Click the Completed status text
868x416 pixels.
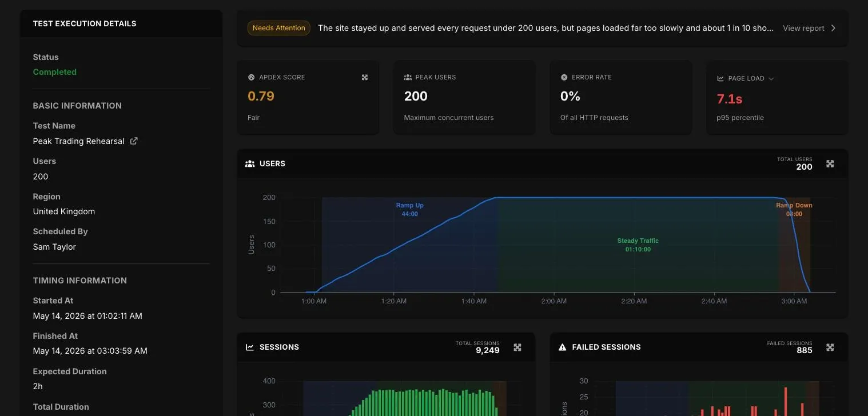tap(55, 72)
